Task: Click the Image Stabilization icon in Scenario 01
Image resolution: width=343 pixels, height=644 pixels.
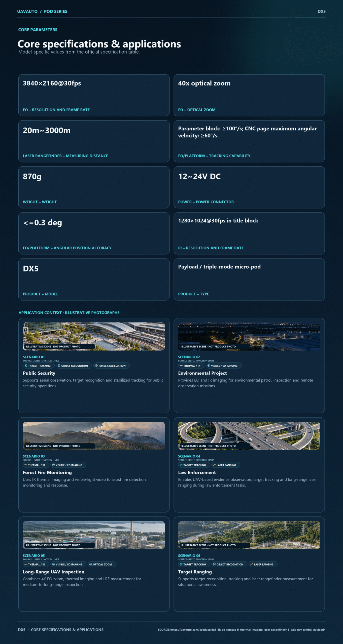Action: click(x=96, y=366)
